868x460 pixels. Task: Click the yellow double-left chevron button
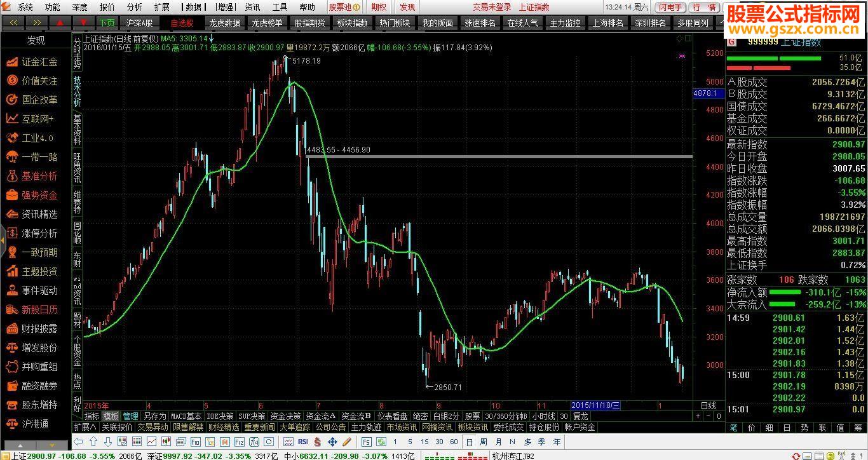(13, 22)
